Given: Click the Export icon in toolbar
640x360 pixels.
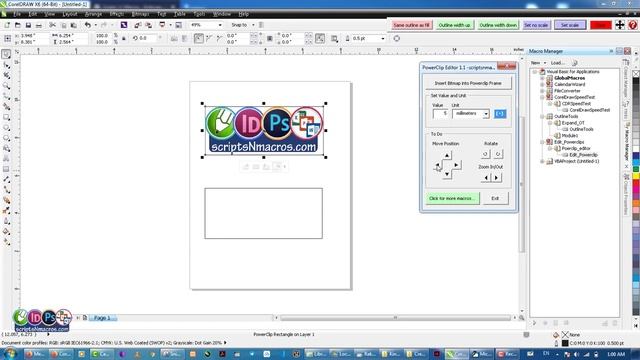Looking at the screenshot, I should click(x=149, y=25).
